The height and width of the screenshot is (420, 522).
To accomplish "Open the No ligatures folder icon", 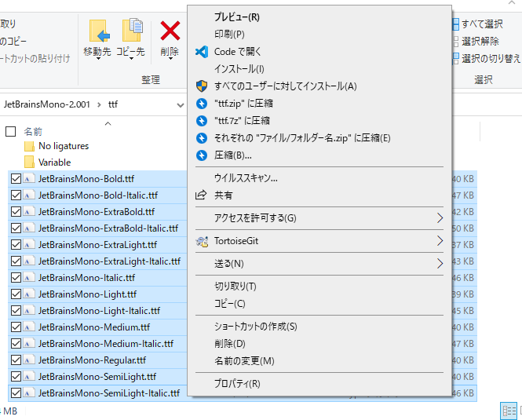I will pyautogui.click(x=29, y=146).
